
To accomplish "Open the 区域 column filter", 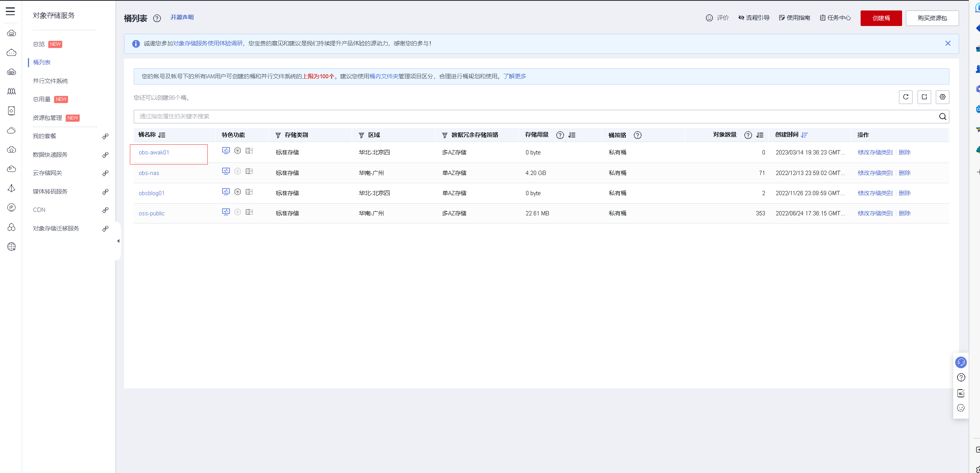I will click(x=361, y=135).
